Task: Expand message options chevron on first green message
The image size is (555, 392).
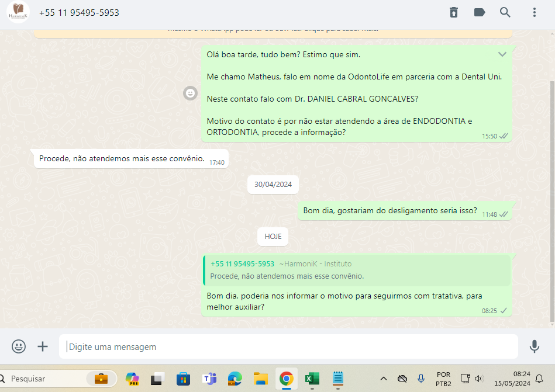Action: pos(502,54)
